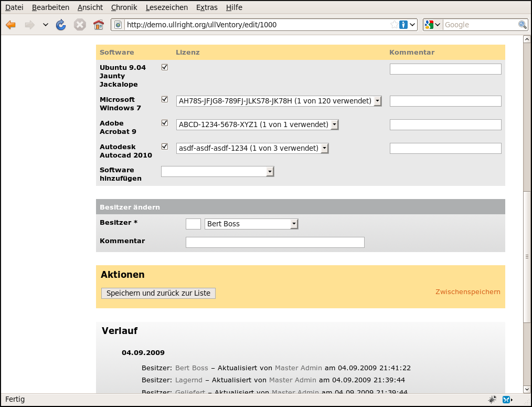This screenshot has width=532, height=407.
Task: Toggle the Autodesk Autocad 2010 checkbox
Action: (x=165, y=147)
